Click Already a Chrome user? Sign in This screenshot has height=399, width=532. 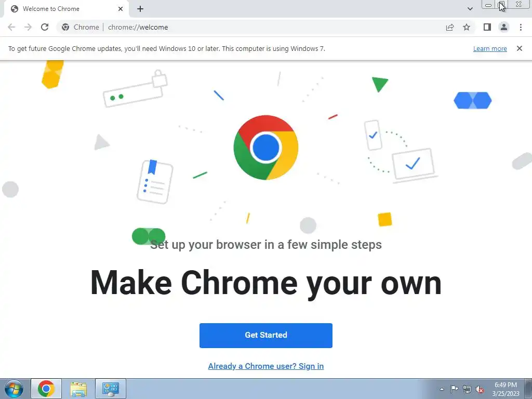coord(265,366)
